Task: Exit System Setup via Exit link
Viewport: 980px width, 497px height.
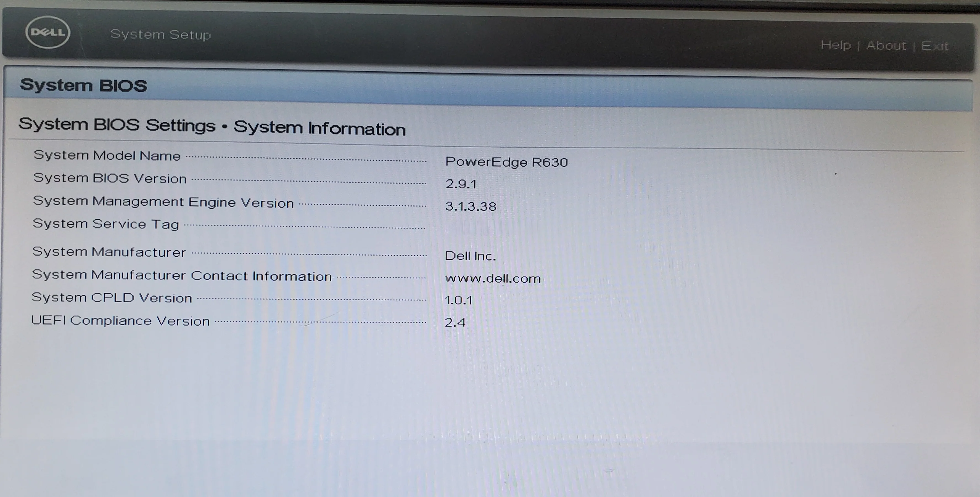Action: [935, 46]
